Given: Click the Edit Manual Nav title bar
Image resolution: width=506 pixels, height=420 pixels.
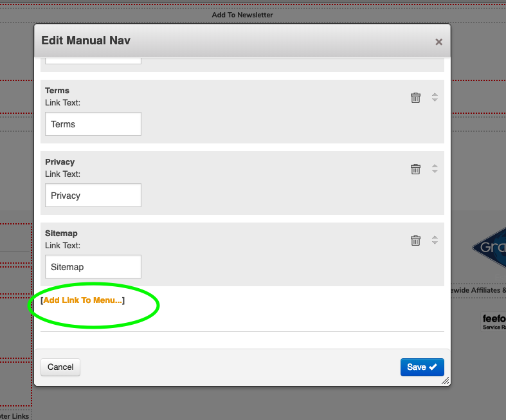Looking at the screenshot, I should (x=242, y=41).
